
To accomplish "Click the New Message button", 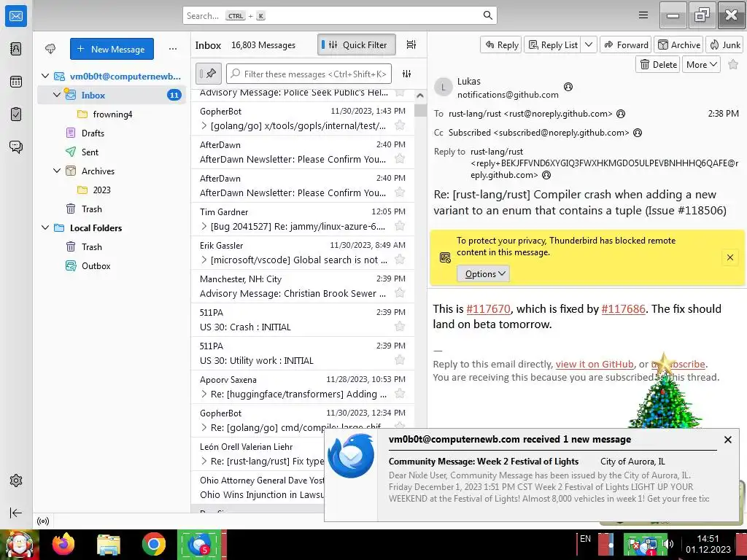I will point(112,49).
